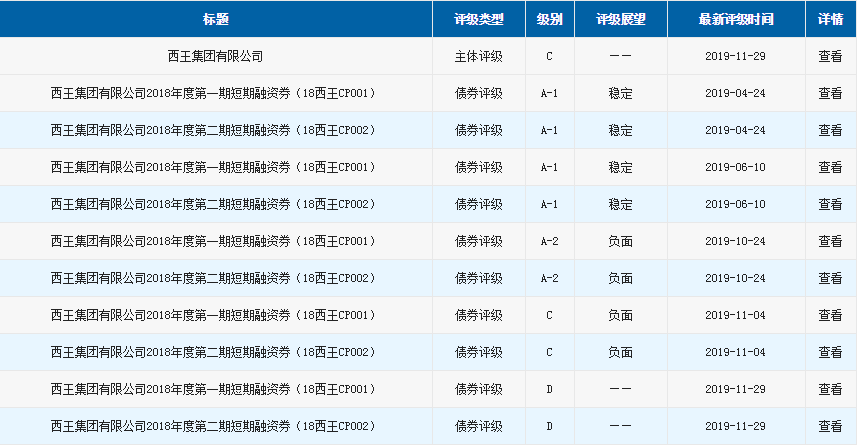Click D rating for 18西王CP002
This screenshot has height=446, width=857.
point(549,426)
